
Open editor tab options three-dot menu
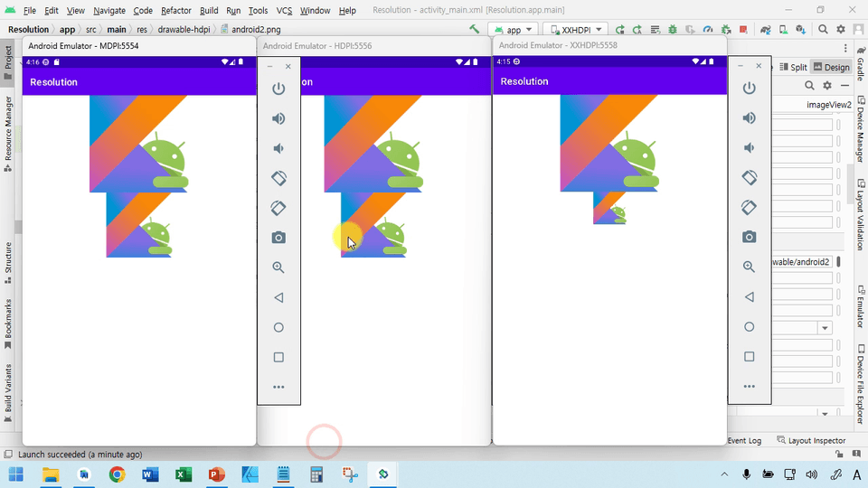pos(845,48)
